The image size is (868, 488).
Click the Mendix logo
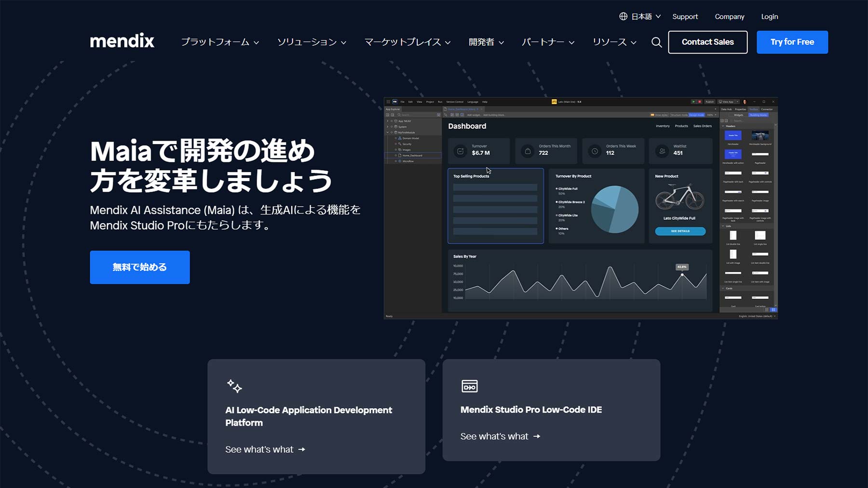click(x=122, y=41)
